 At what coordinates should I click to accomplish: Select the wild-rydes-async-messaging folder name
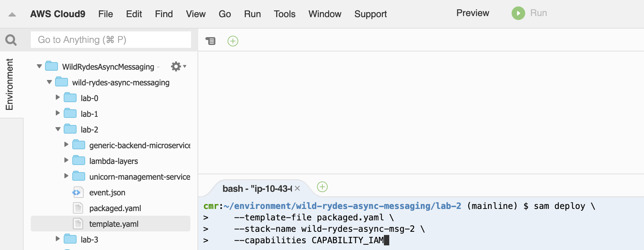(x=121, y=82)
